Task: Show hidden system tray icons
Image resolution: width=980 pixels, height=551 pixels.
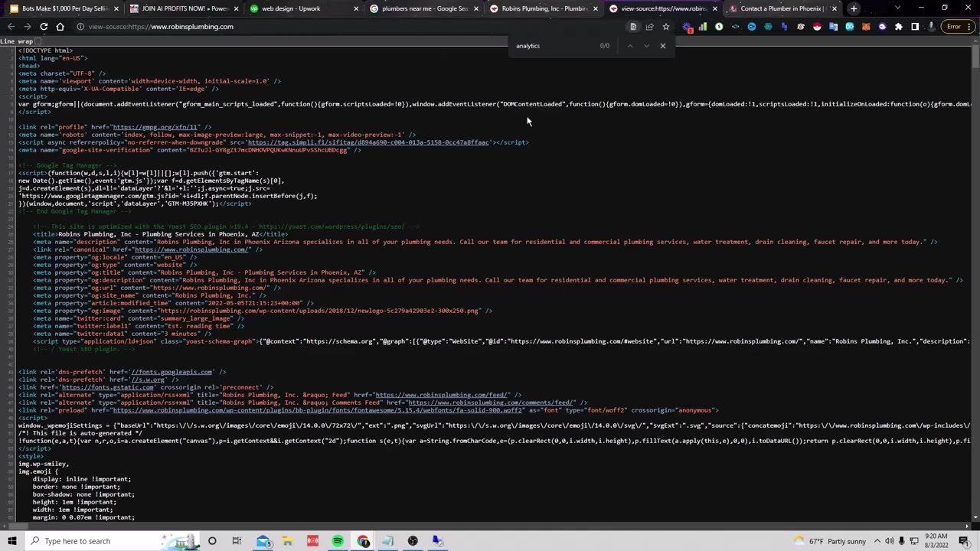Action: (877, 541)
